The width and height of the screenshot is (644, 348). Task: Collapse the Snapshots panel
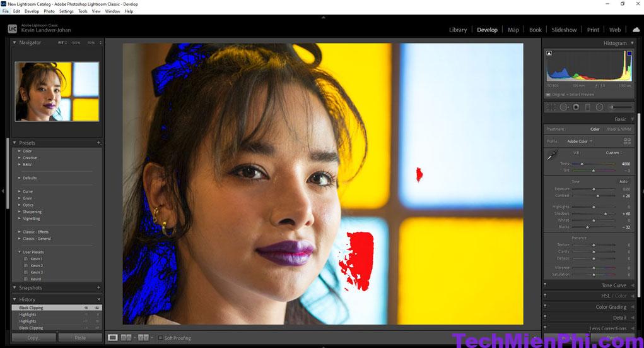tap(15, 287)
